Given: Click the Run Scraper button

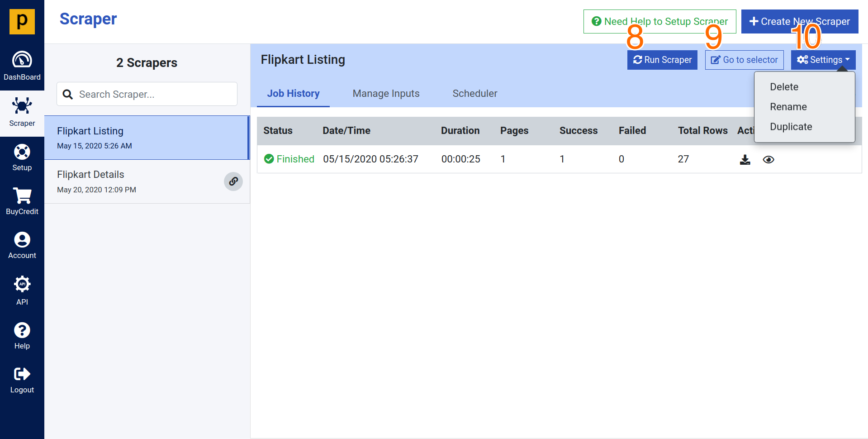Looking at the screenshot, I should (662, 60).
